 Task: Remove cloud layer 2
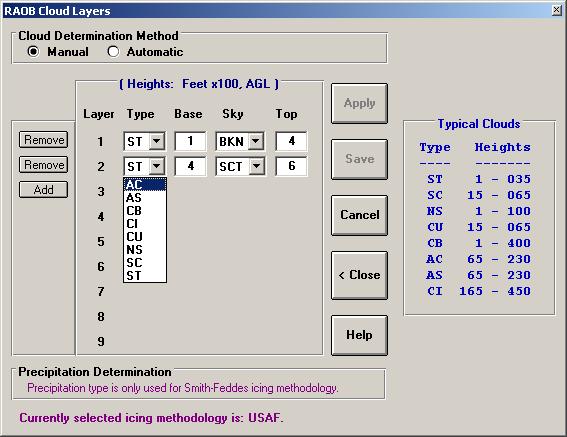[43, 165]
